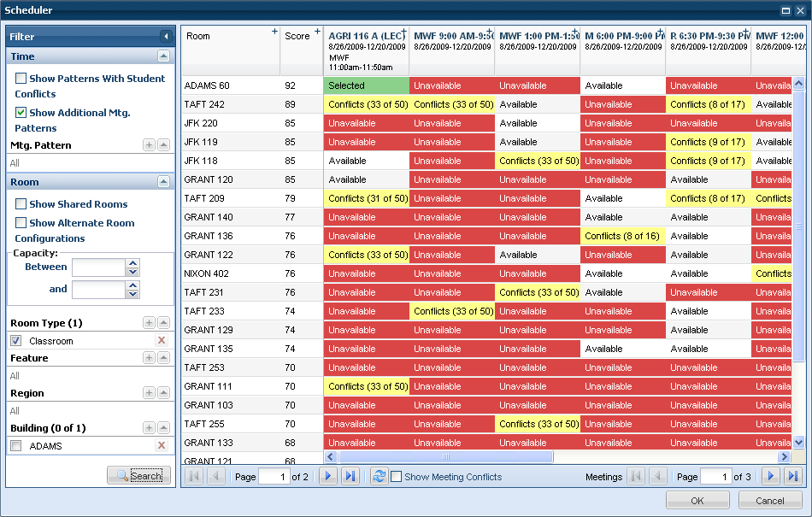Remove the ADAMS building filter

point(162,445)
